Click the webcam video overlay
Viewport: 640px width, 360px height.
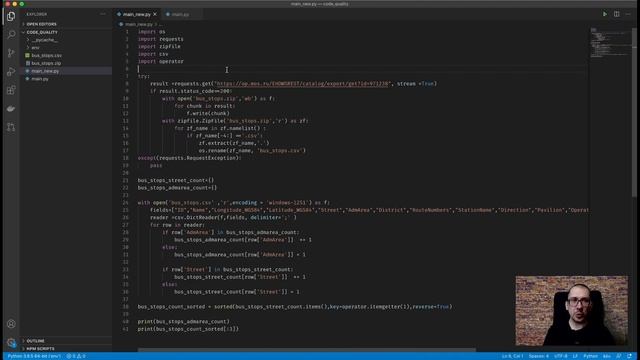[x=571, y=310]
